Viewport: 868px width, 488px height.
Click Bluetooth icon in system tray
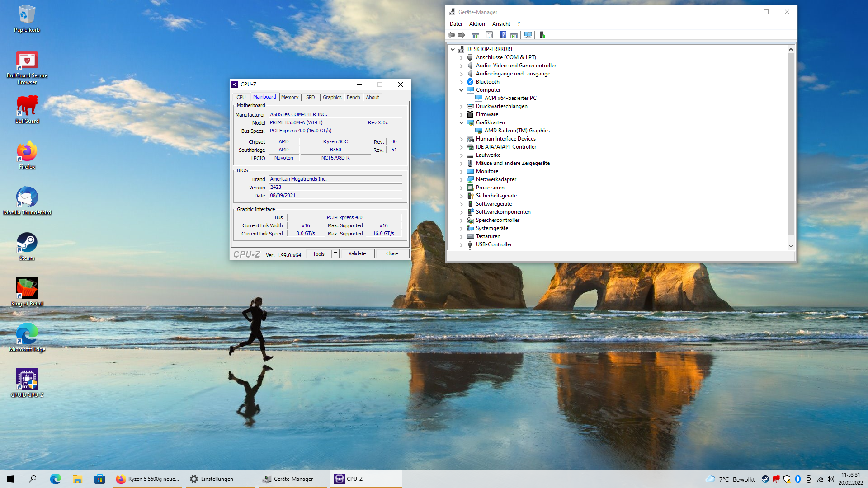pyautogui.click(x=798, y=479)
